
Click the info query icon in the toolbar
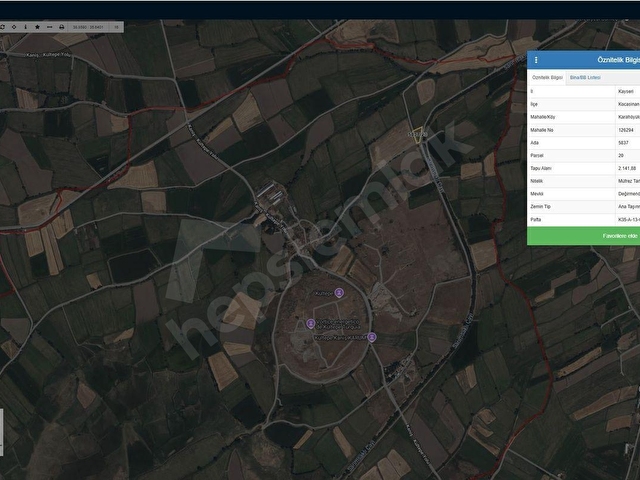pyautogui.click(x=25, y=27)
